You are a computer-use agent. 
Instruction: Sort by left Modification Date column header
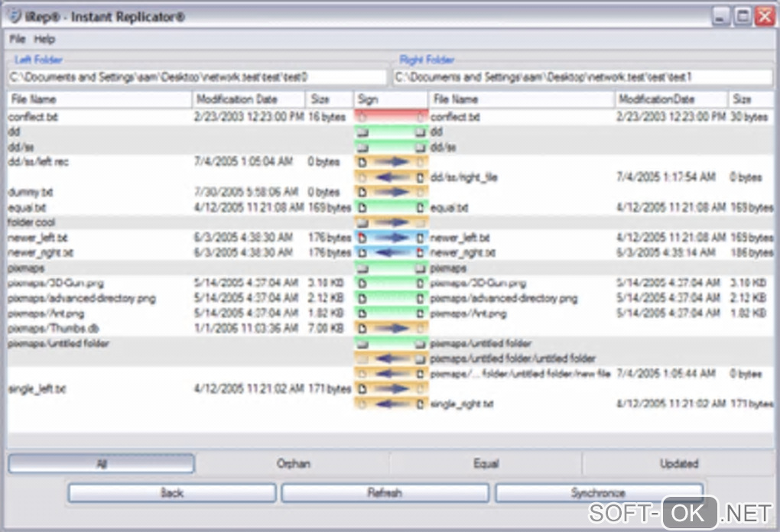tap(249, 99)
